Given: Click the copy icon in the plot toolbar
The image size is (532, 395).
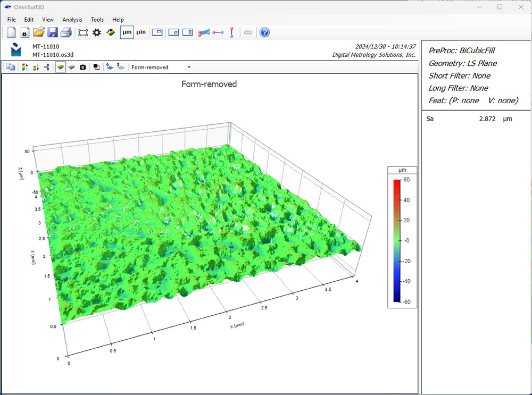Looking at the screenshot, I should coord(11,68).
